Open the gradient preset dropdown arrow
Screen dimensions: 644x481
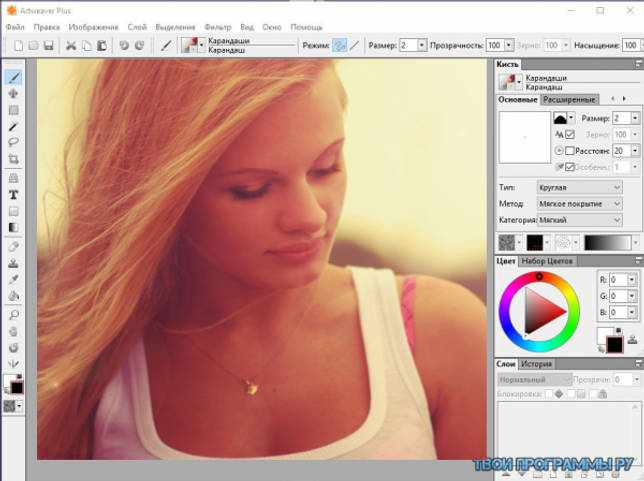coord(636,243)
